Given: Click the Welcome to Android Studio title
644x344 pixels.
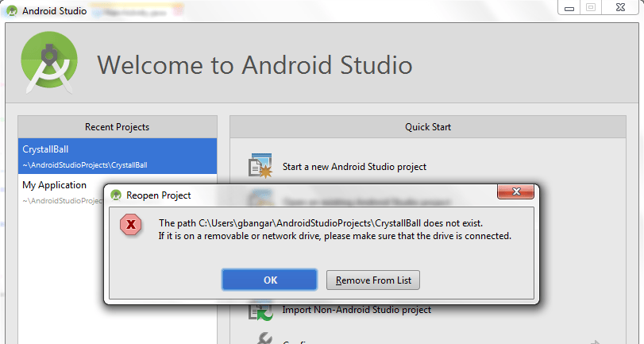Looking at the screenshot, I should point(255,65).
